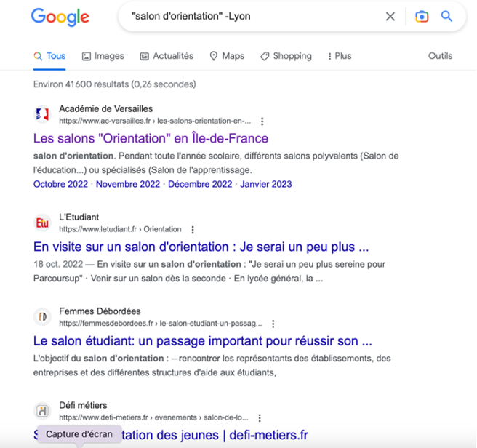
Task: Follow the Novembre 2022 sitelink
Action: tap(128, 184)
